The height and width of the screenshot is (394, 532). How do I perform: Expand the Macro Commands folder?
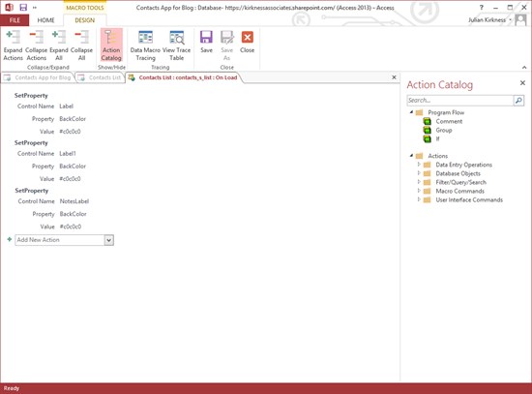pyautogui.click(x=419, y=191)
